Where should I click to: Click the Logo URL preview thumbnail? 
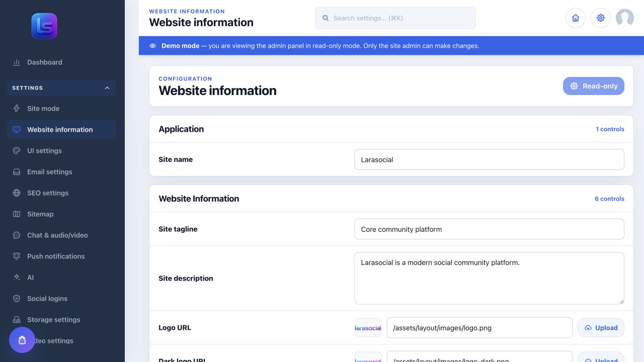click(368, 328)
